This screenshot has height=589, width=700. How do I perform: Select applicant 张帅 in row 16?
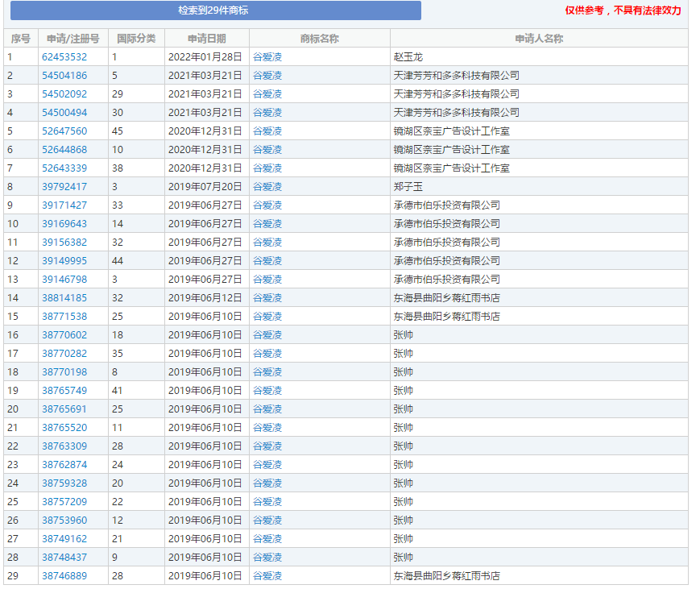click(403, 335)
